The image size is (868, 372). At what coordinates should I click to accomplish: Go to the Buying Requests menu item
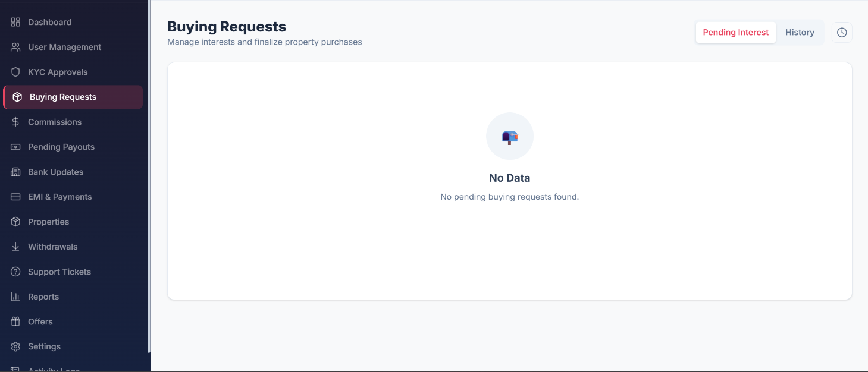pyautogui.click(x=73, y=97)
